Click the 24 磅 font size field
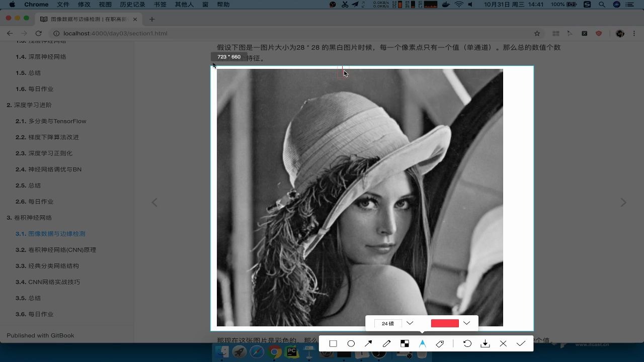The height and width of the screenshot is (362, 644). pos(388,323)
